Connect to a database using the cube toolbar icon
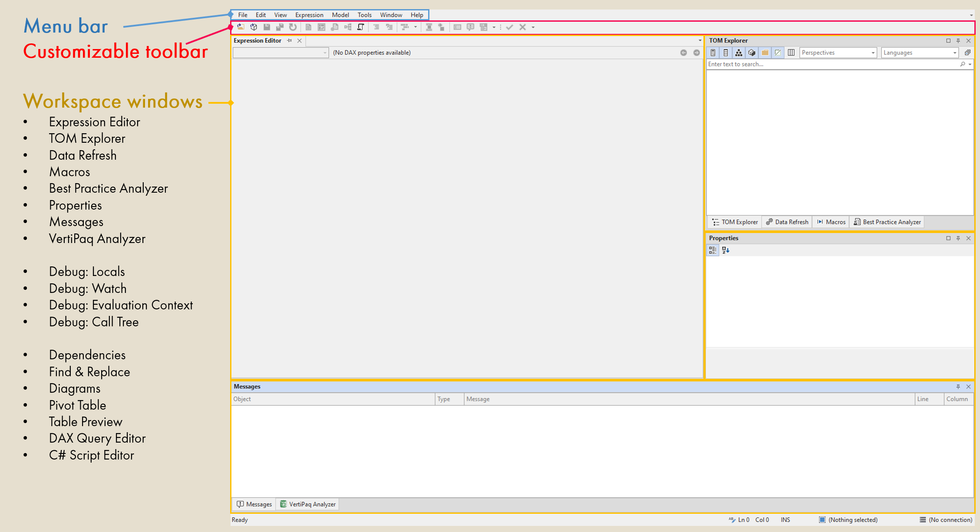 click(254, 27)
